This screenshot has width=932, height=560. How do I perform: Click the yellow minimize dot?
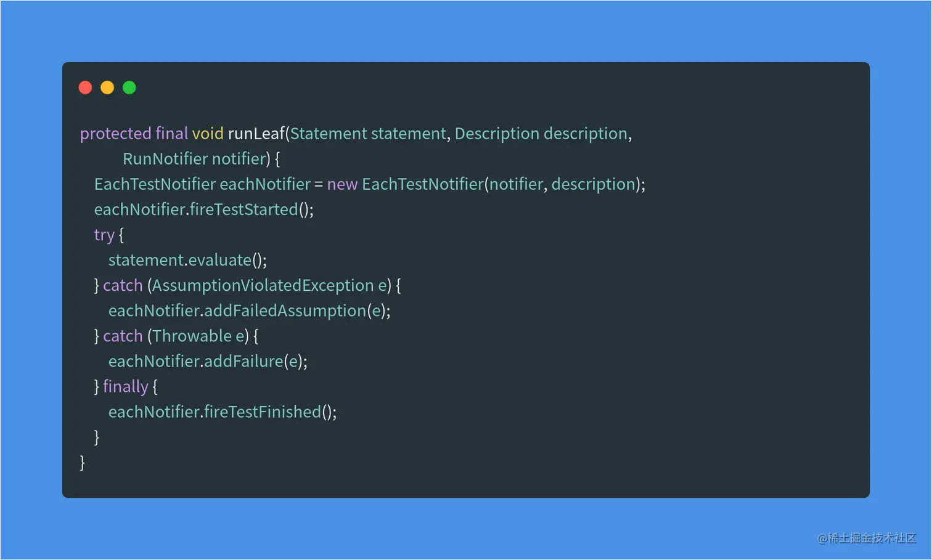click(107, 87)
